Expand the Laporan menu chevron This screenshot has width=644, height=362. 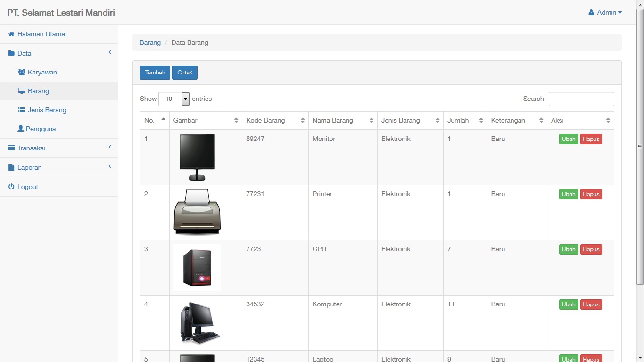coord(109,166)
